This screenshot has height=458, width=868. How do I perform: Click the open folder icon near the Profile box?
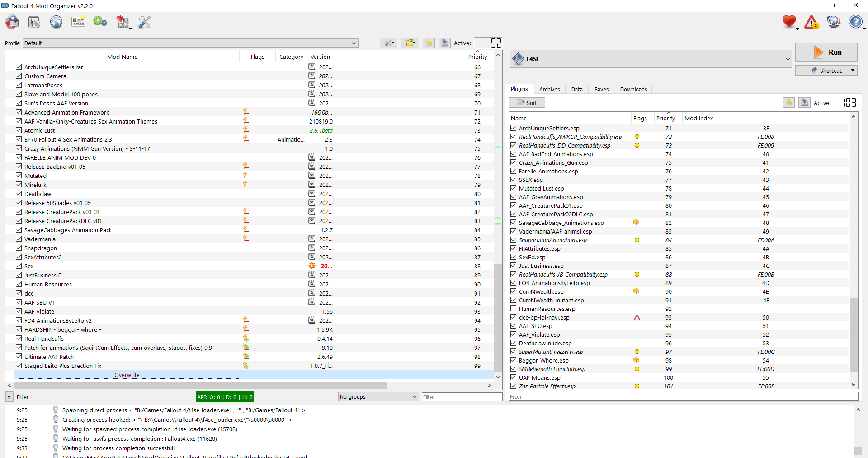410,43
